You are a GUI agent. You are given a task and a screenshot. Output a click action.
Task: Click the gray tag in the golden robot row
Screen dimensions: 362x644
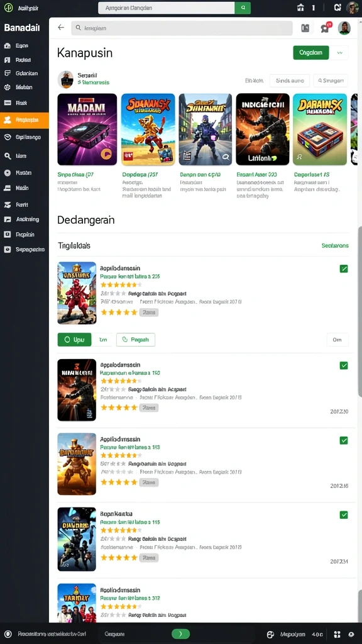pos(149,482)
